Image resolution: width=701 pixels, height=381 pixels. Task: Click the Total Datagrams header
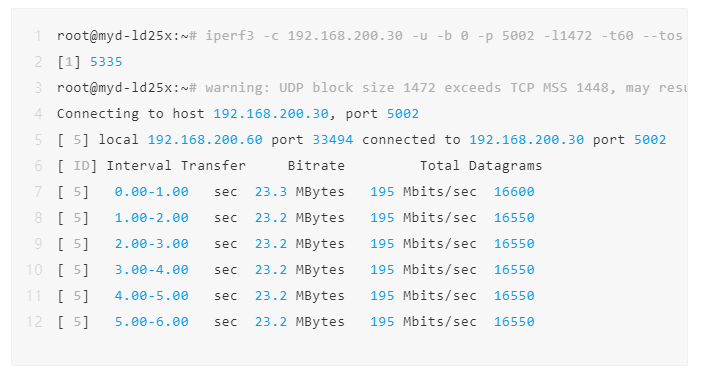pos(481,165)
